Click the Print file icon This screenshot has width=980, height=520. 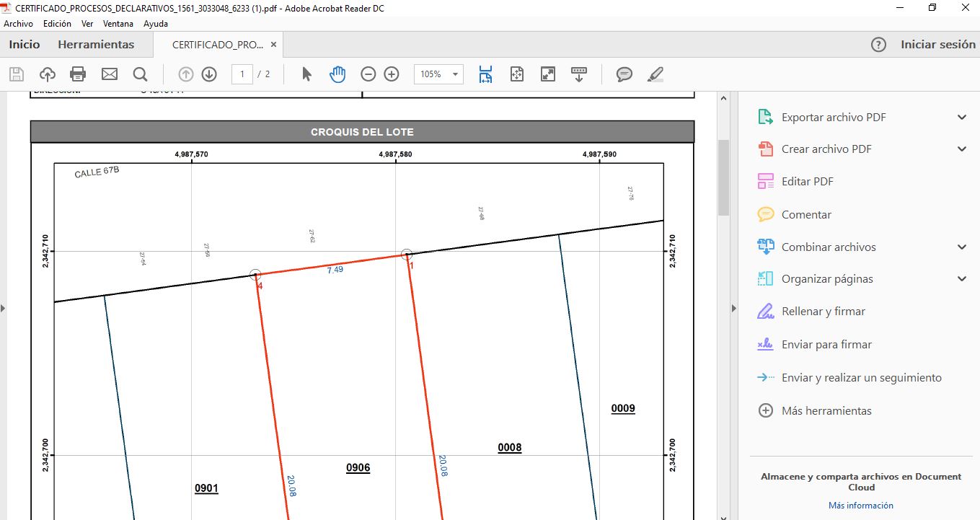[x=78, y=74]
